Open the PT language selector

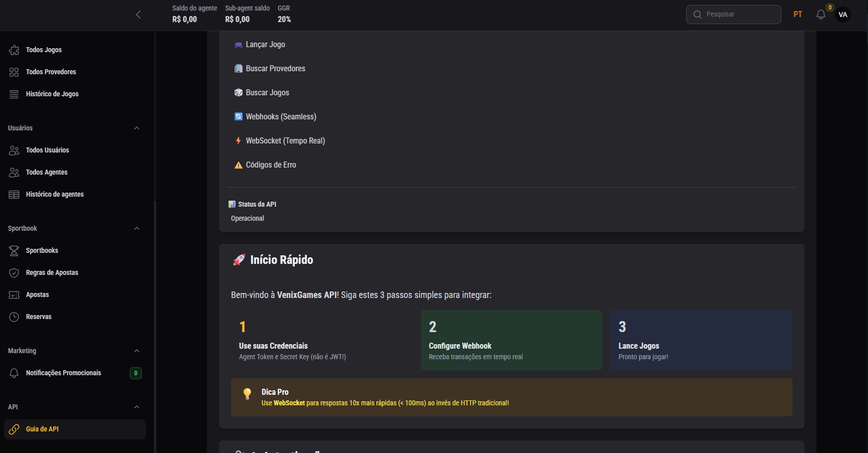coord(798,15)
